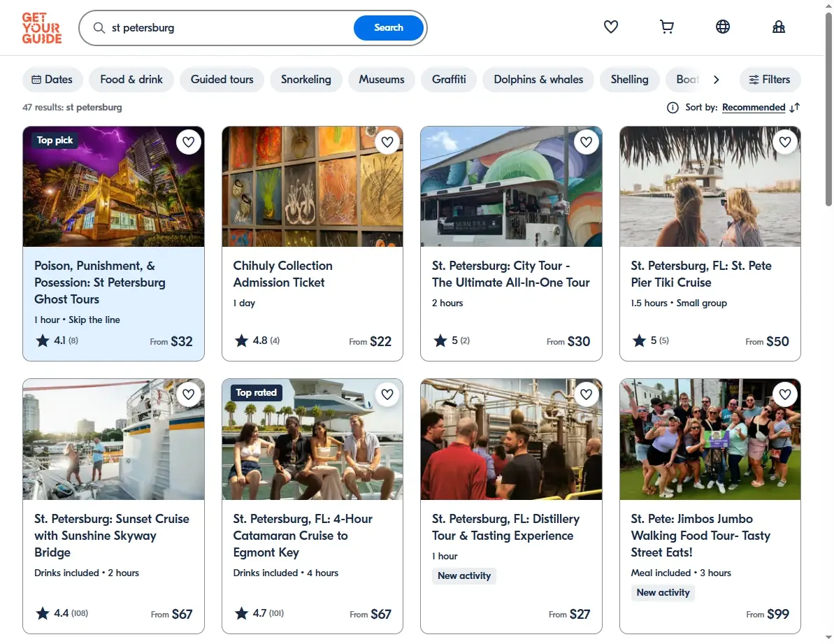This screenshot has width=834, height=644.
Task: Click the blue Search button
Action: click(388, 28)
